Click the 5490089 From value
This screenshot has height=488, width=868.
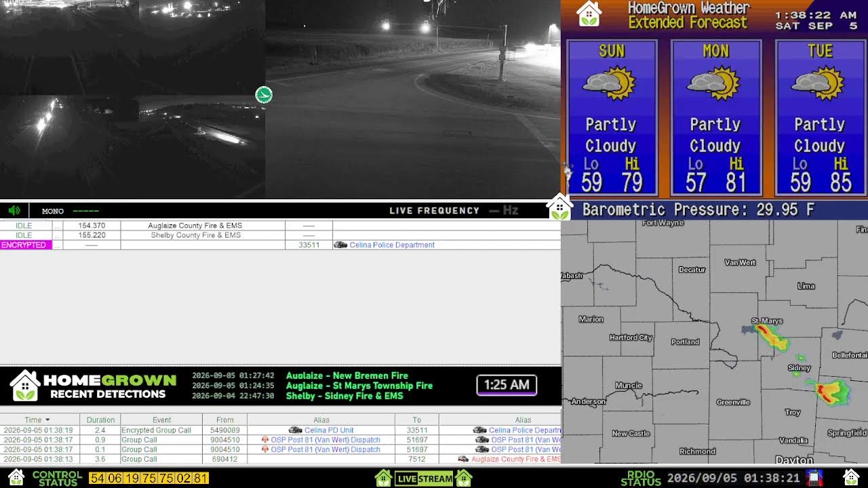[x=225, y=430]
